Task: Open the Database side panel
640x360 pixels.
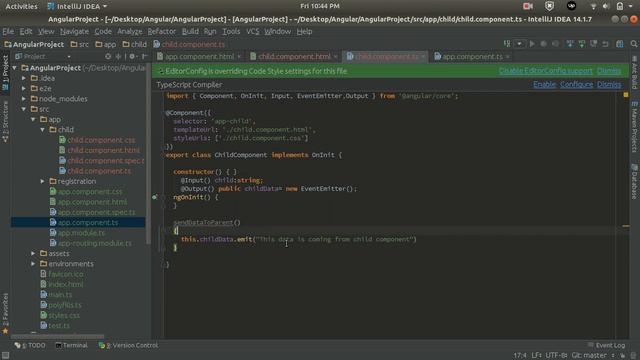Action: pyautogui.click(x=635, y=181)
